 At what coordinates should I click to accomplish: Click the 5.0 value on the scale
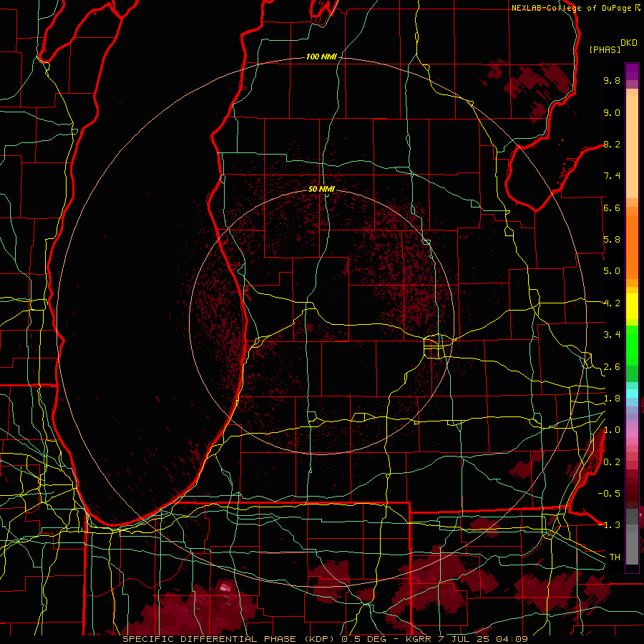tap(612, 271)
